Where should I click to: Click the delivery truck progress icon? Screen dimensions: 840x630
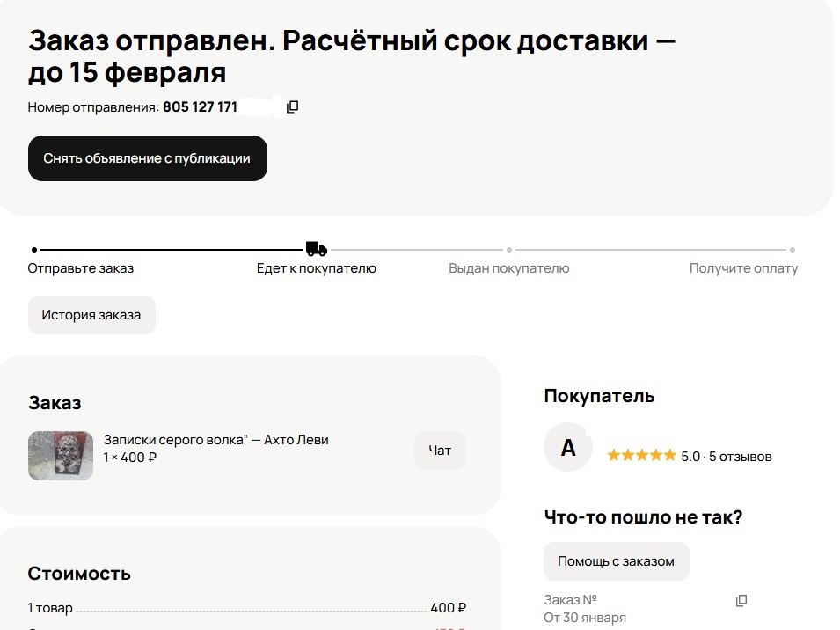[x=317, y=249]
